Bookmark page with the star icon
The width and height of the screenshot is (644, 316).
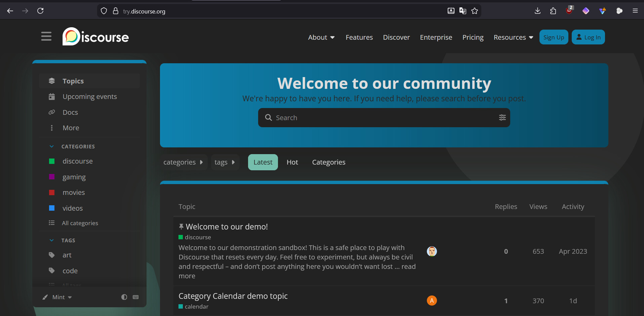tap(475, 11)
